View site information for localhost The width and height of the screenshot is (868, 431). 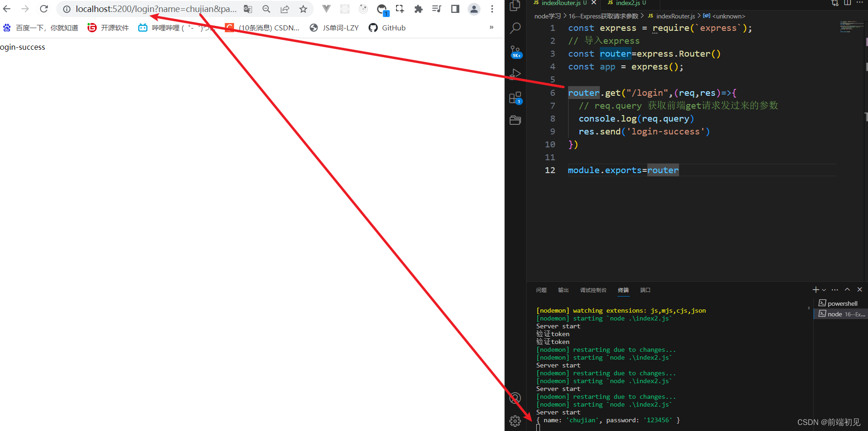pyautogui.click(x=67, y=9)
